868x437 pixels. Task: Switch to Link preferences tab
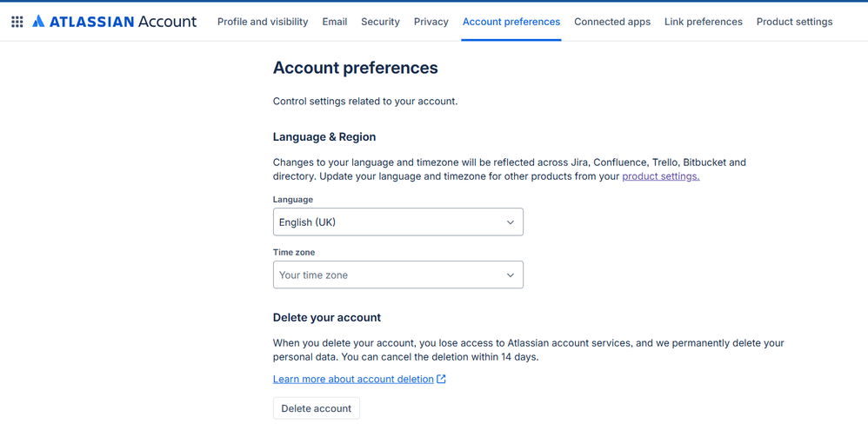click(x=704, y=22)
